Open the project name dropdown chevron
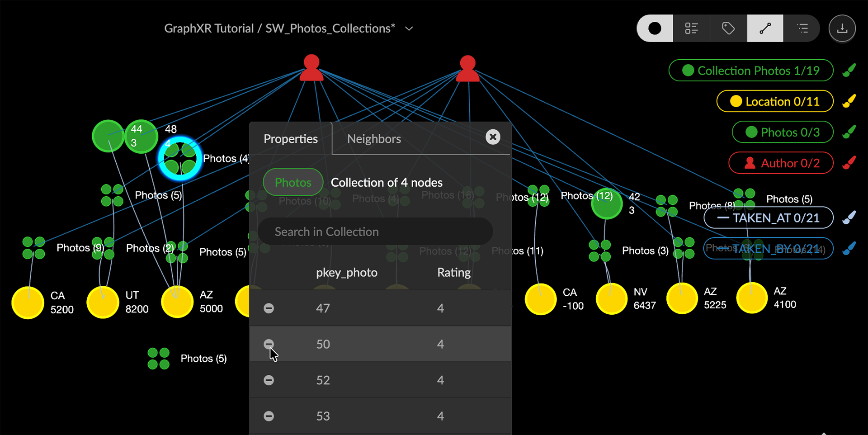Screen dimensions: 868x435 click(x=409, y=28)
